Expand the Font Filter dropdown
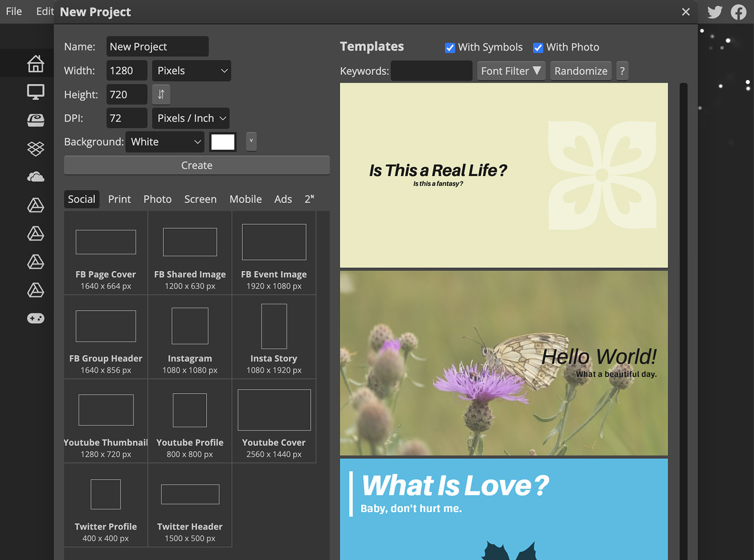This screenshot has width=754, height=560. click(x=511, y=71)
